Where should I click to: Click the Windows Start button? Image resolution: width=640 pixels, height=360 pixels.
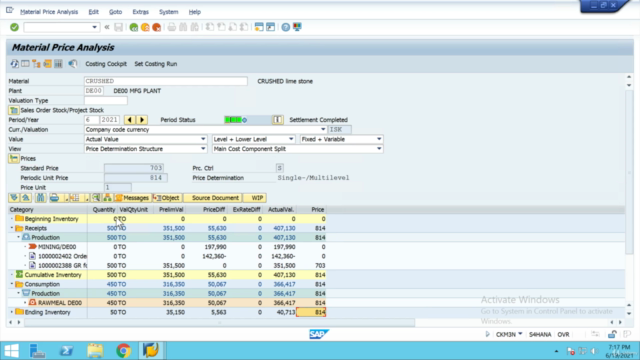[x=11, y=351]
